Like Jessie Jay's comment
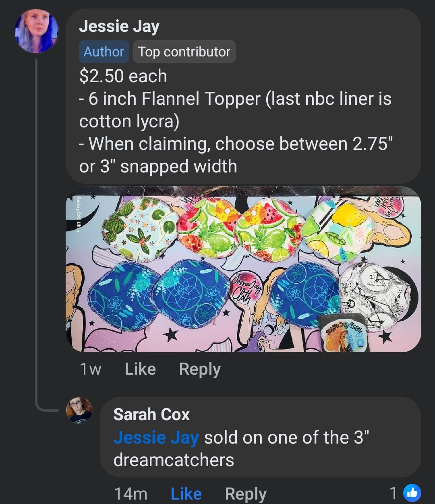The height and width of the screenshot is (504, 435). (x=140, y=369)
